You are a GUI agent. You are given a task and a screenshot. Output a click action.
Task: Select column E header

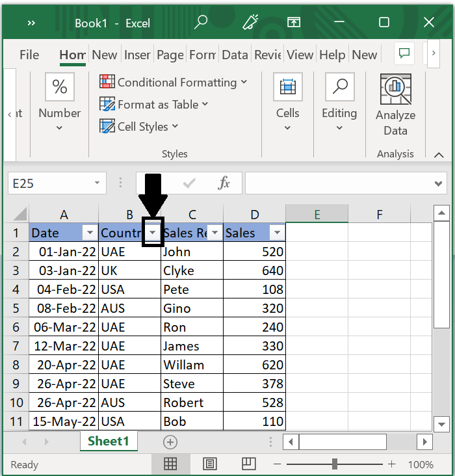[317, 214]
